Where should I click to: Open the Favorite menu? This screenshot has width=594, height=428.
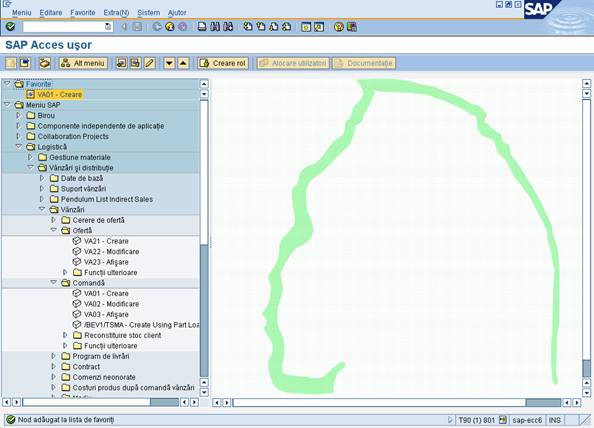(83, 12)
